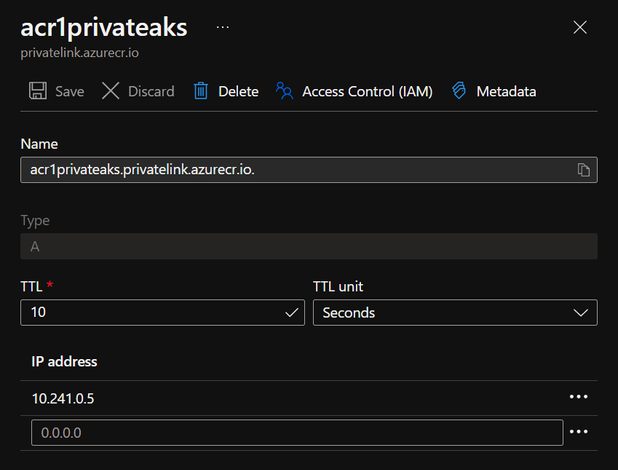The image size is (618, 470).
Task: Click the Discard X icon
Action: [x=110, y=91]
